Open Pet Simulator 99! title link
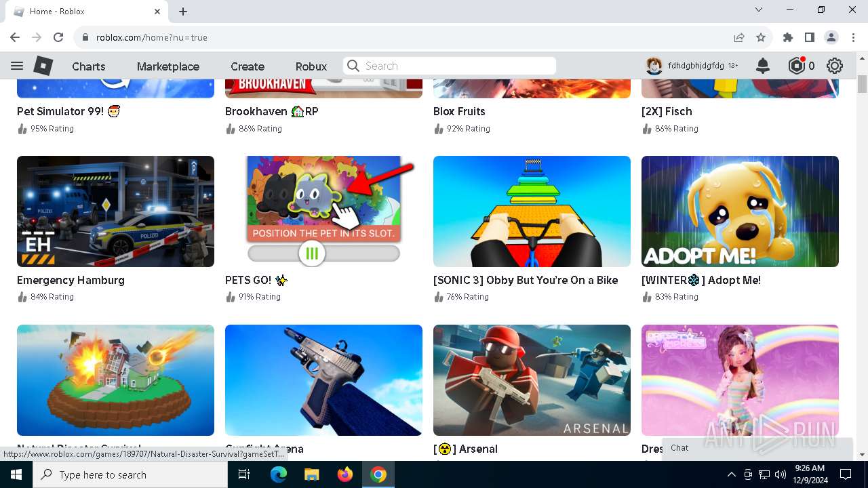The image size is (868, 488). pyautogui.click(x=68, y=111)
